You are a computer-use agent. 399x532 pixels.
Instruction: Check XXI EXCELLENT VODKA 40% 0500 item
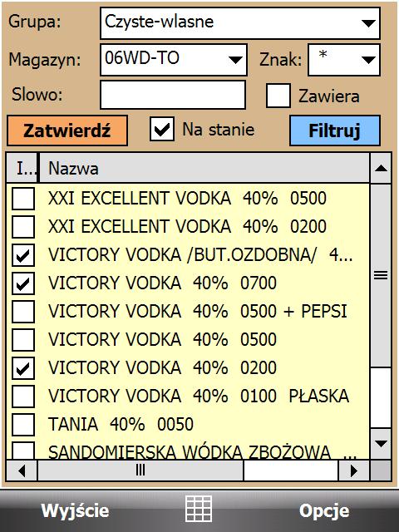(x=23, y=199)
